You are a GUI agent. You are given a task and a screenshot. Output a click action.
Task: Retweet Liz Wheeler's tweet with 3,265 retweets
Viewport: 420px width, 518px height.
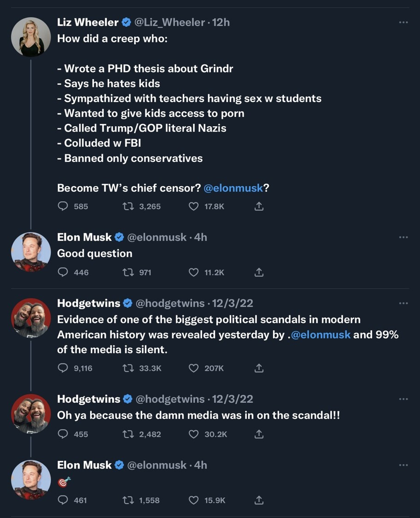128,206
